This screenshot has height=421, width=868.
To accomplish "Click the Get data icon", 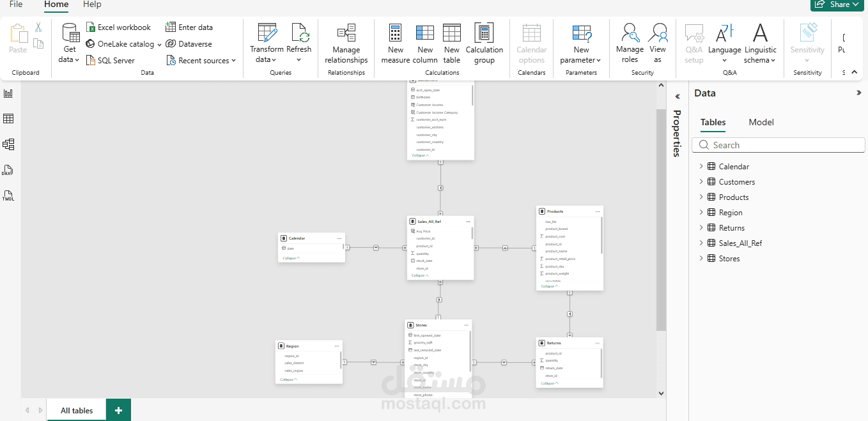I will 70,33.
